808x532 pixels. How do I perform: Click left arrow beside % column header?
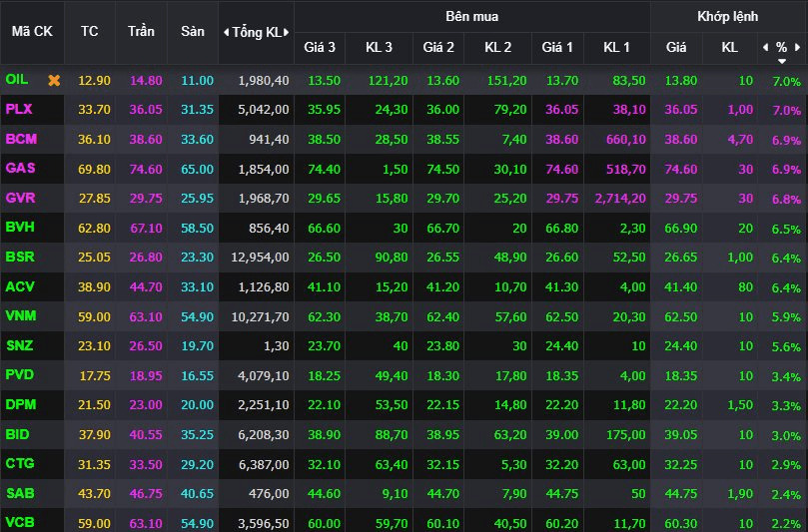pos(766,47)
